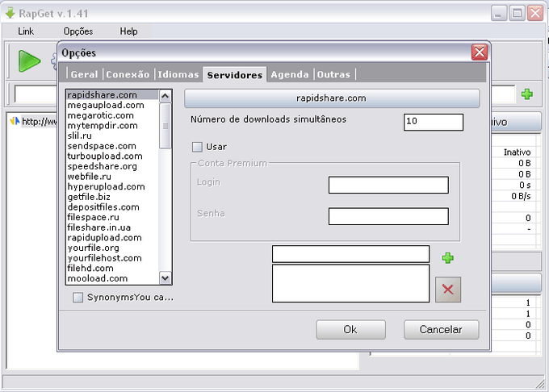The height and width of the screenshot is (392, 549).
Task: Select filehd.com in the server list
Action: pyautogui.click(x=112, y=269)
